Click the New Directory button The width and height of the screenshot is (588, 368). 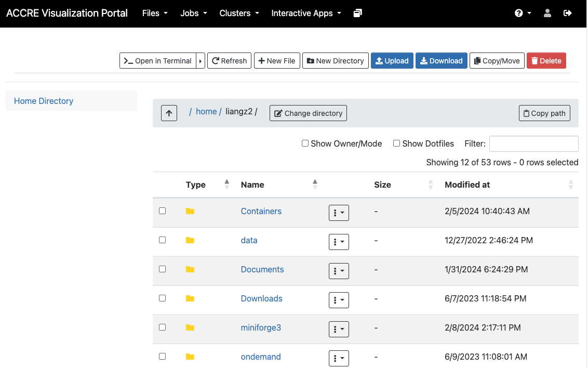tap(336, 61)
